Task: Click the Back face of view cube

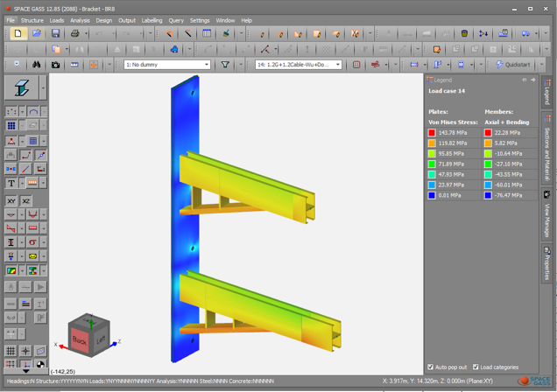Action: (81, 339)
